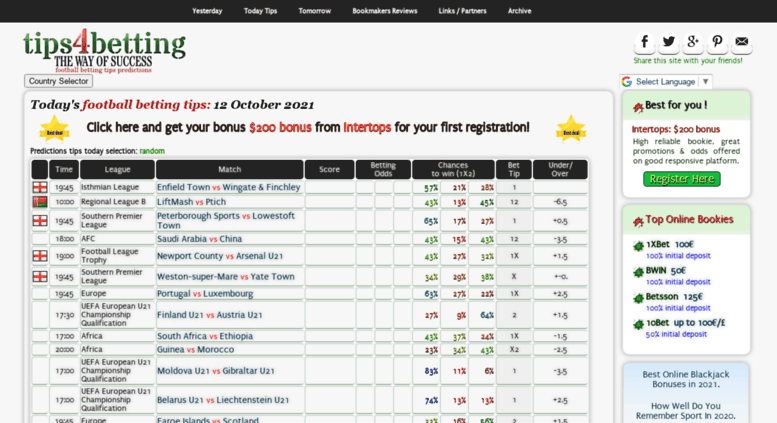This screenshot has height=423, width=777.
Task: Click Chances to win (1X2) column header
Action: coord(453,169)
